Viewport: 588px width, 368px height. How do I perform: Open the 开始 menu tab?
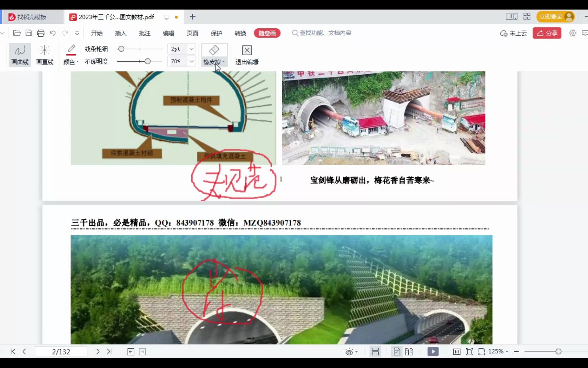pyautogui.click(x=97, y=33)
